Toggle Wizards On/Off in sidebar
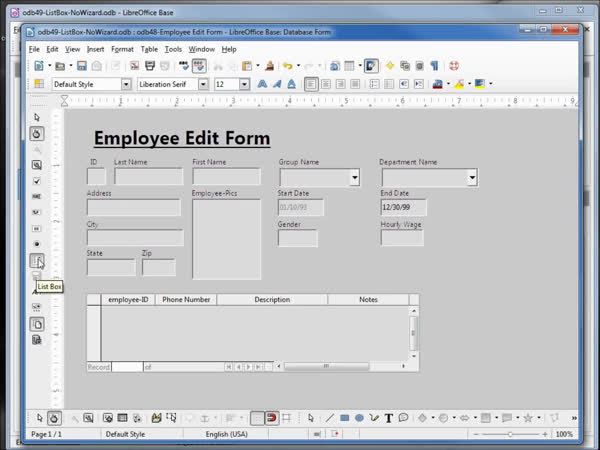 37,340
